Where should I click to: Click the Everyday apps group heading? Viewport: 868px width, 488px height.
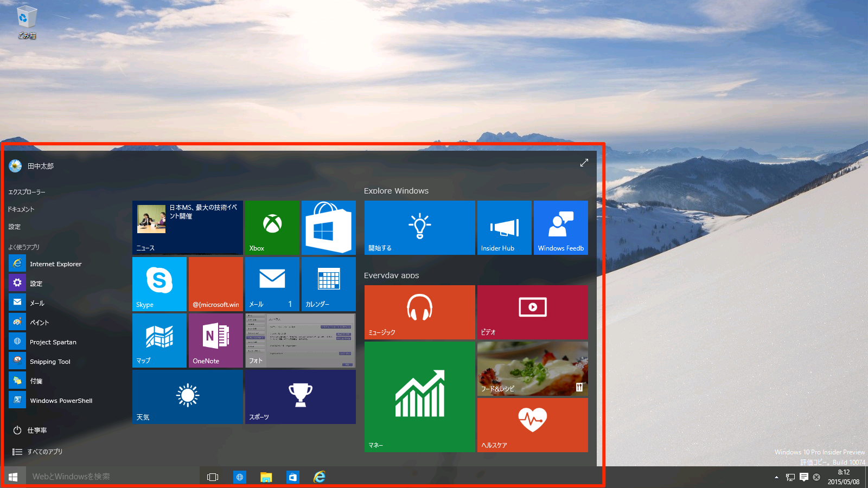tap(391, 275)
